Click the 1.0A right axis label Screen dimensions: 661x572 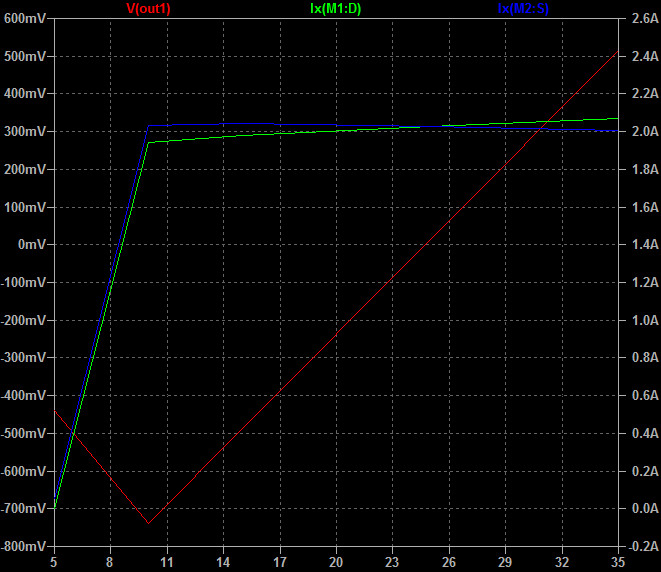point(645,320)
